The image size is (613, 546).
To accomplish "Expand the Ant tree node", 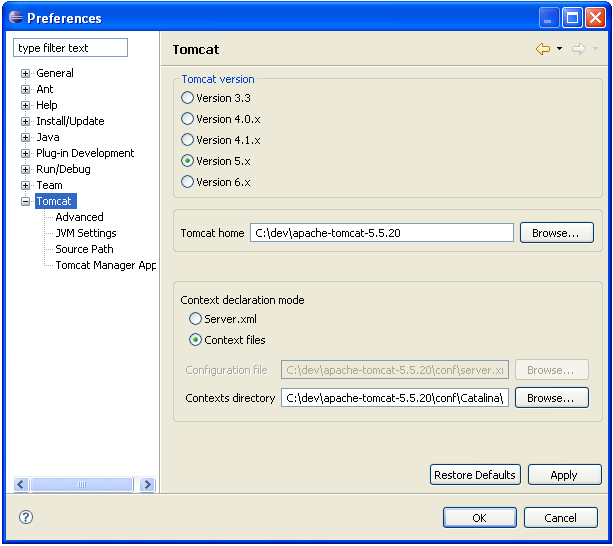I will click(x=25, y=90).
